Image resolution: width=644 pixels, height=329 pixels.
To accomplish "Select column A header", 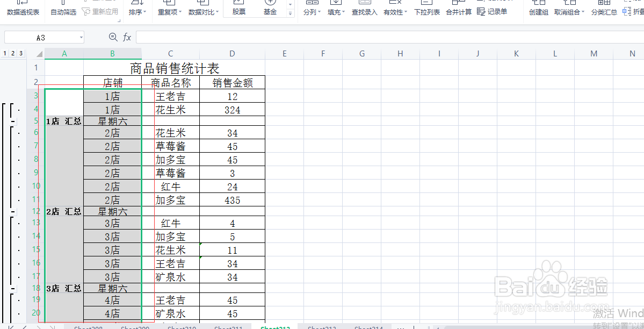I will [64, 53].
